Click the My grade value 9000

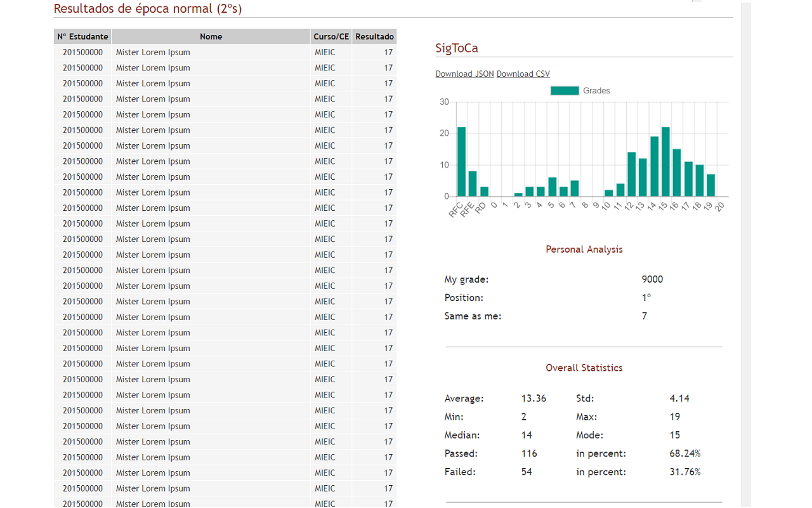(652, 279)
